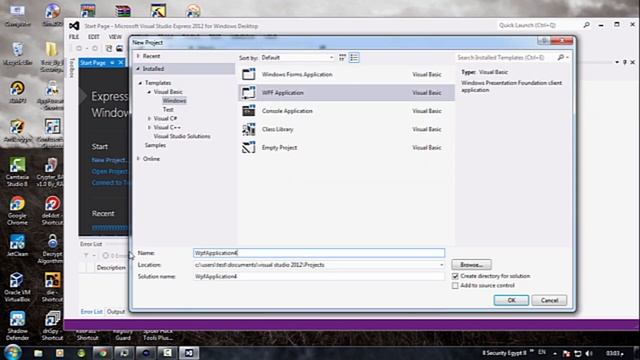Image resolution: width=640 pixels, height=360 pixels.
Task: Click the OK button
Action: pos(511,300)
